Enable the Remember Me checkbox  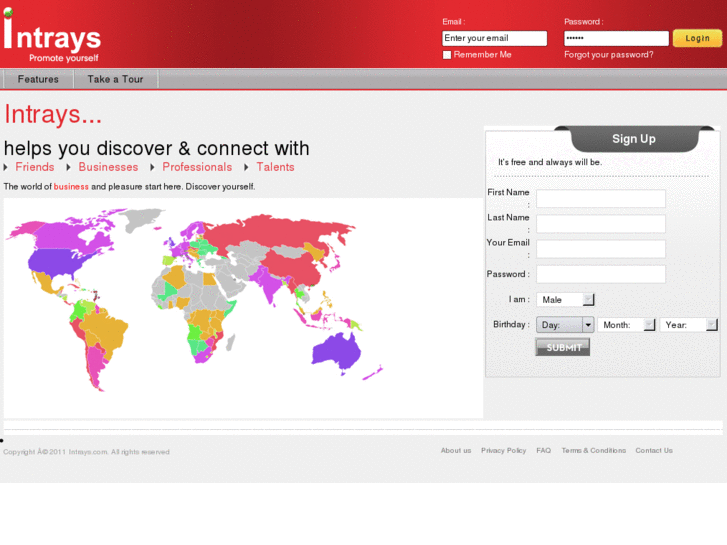pyautogui.click(x=447, y=55)
